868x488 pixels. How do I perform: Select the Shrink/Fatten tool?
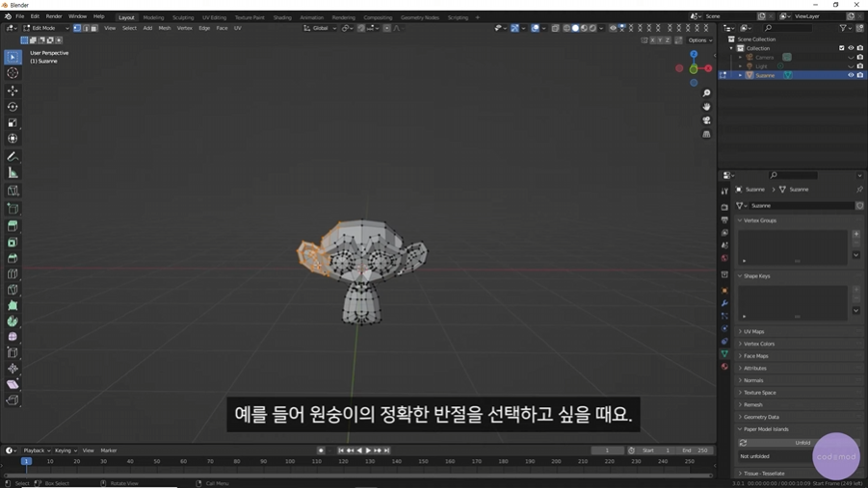(13, 369)
